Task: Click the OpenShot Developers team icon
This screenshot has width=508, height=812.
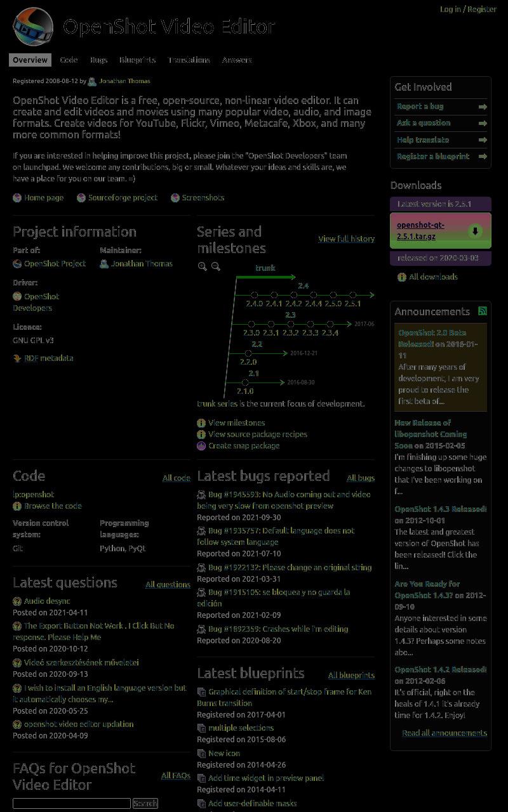Action: tap(17, 296)
